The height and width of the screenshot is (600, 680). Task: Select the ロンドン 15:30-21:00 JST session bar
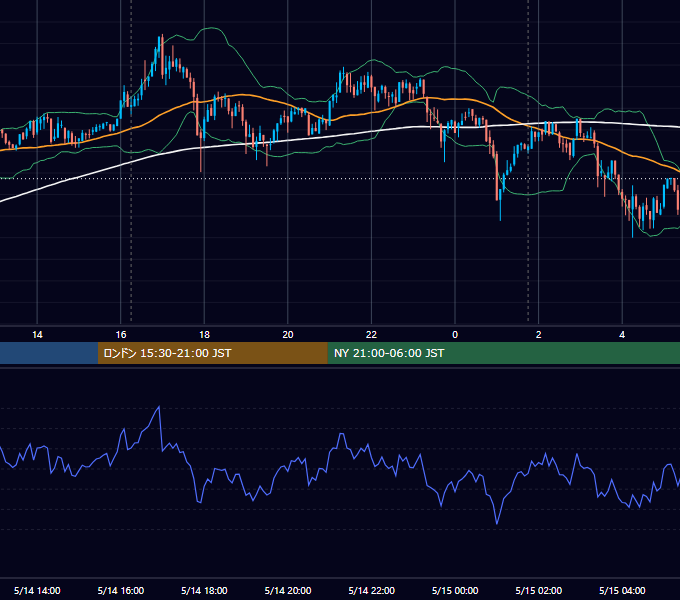[212, 353]
